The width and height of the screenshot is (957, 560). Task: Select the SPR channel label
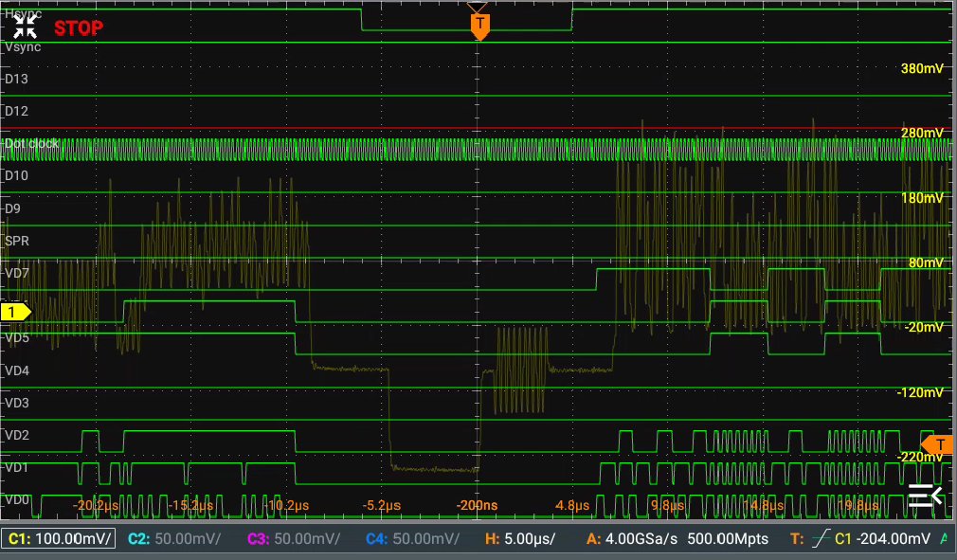pos(17,241)
